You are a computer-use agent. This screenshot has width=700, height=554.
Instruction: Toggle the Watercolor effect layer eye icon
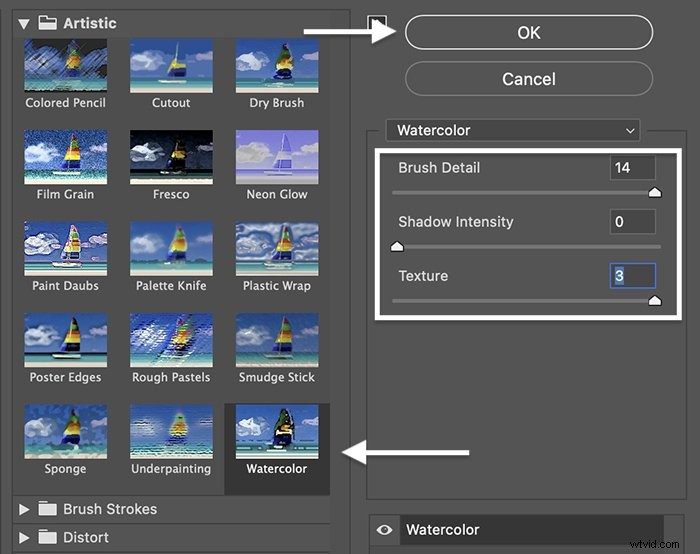click(384, 530)
